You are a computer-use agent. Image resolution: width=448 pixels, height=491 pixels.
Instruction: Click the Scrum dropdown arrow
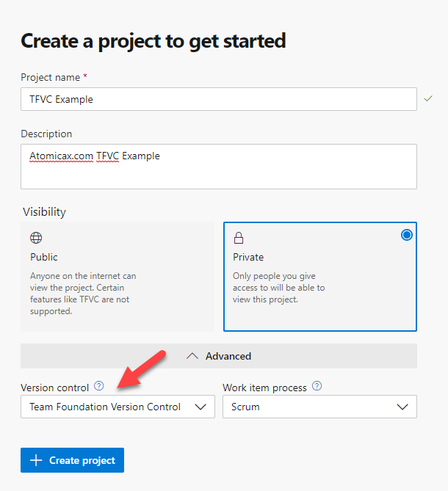402,407
